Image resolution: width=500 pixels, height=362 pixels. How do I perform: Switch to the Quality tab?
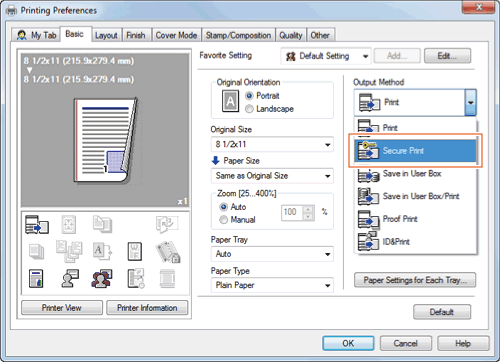coord(291,35)
